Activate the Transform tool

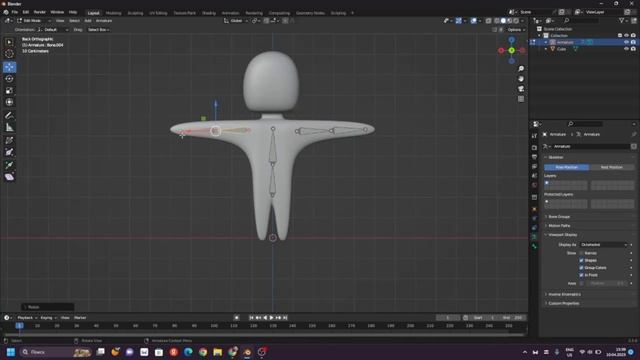pyautogui.click(x=9, y=102)
